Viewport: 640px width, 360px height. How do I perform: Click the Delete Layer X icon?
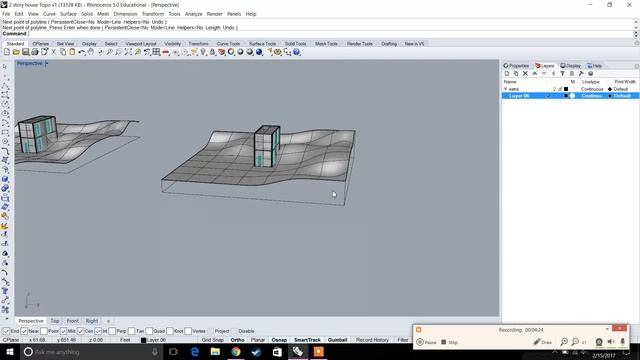[x=525, y=73]
